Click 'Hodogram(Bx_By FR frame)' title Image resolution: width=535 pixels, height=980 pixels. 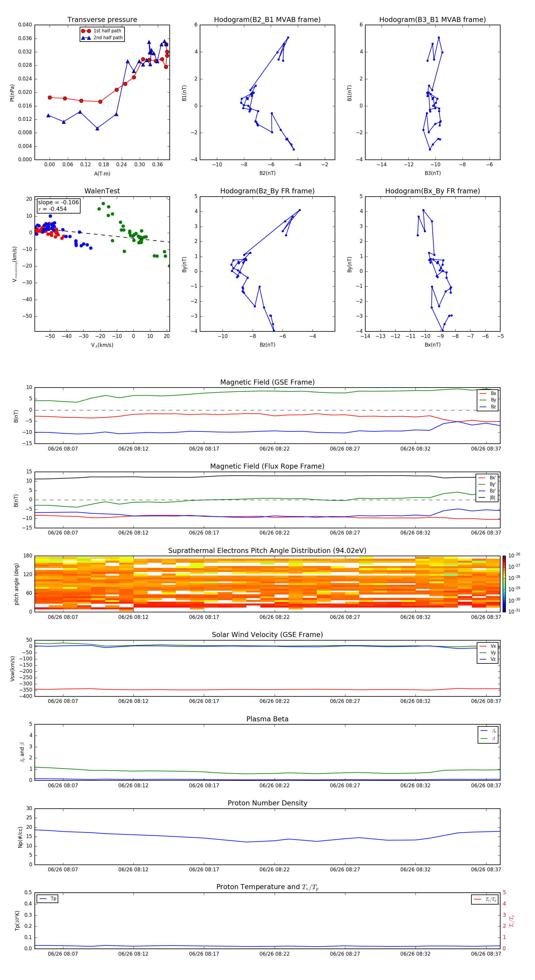tap(432, 191)
